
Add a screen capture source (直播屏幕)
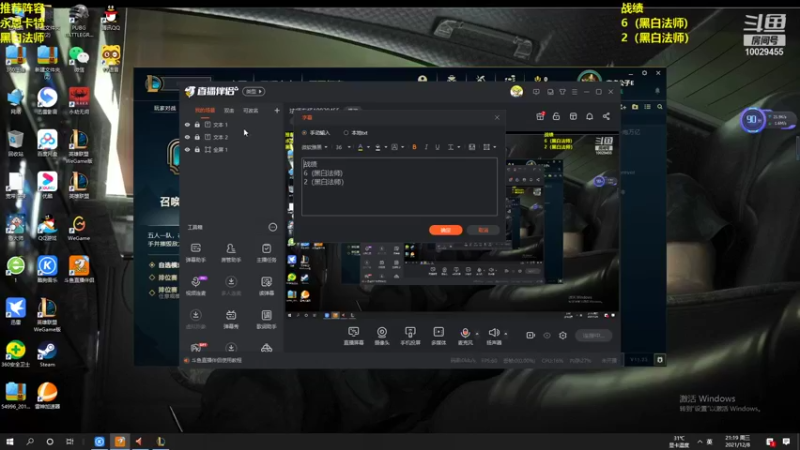point(354,336)
